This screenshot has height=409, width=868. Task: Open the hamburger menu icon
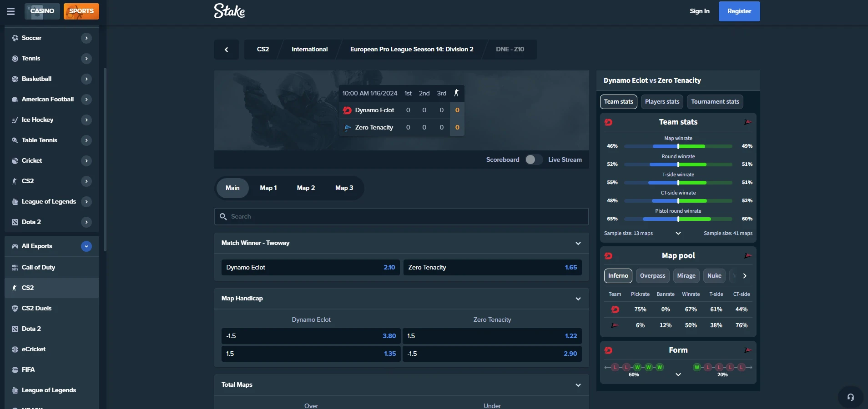click(x=11, y=11)
